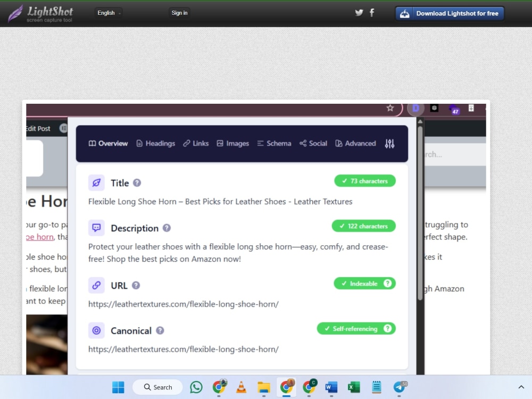Open LightShot Facebook page icon

pyautogui.click(x=372, y=13)
